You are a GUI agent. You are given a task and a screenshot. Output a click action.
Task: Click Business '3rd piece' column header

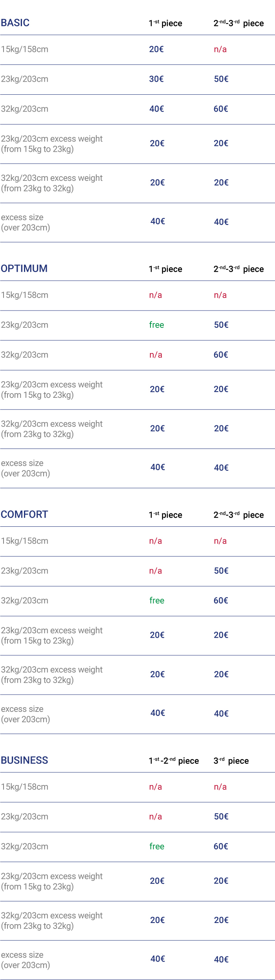[x=231, y=760]
